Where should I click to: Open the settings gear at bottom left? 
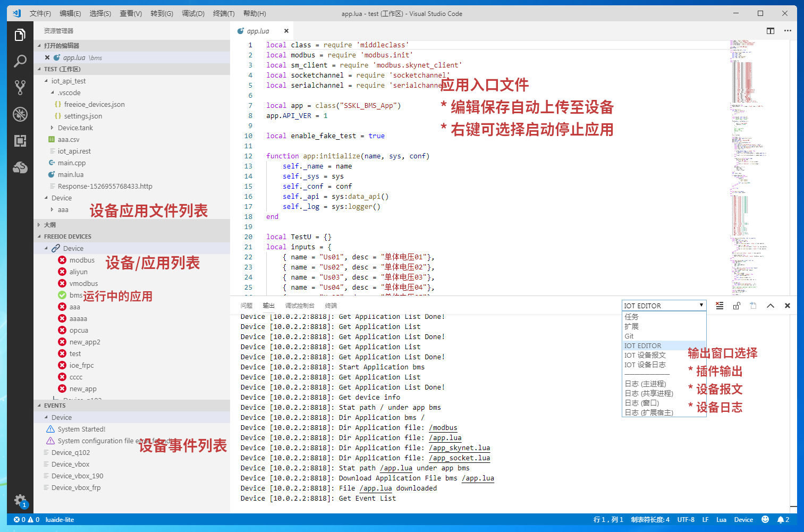coord(20,500)
